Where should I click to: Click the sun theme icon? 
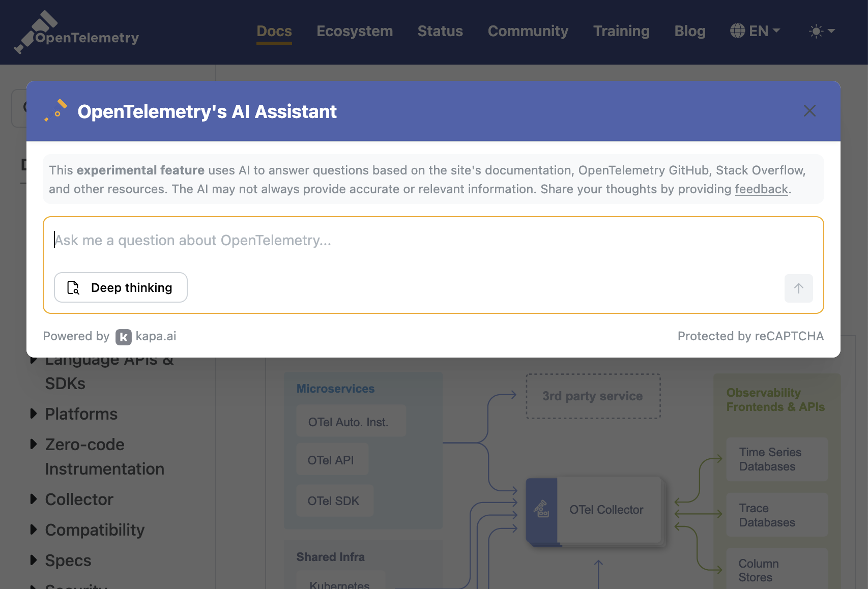coord(816,31)
